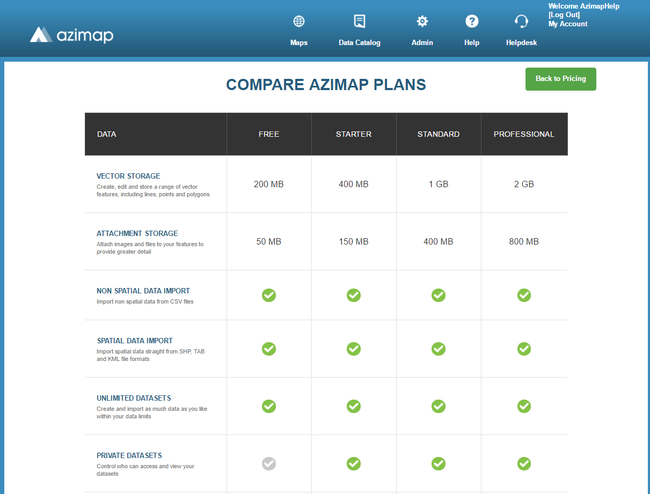
Task: Click the 150 MB attachment storage value
Action: (354, 242)
